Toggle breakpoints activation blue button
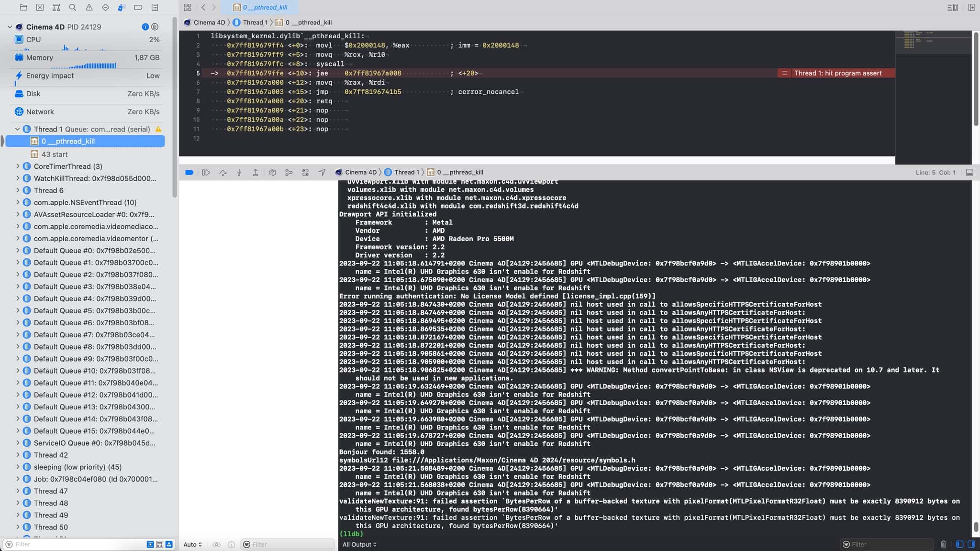 click(189, 172)
